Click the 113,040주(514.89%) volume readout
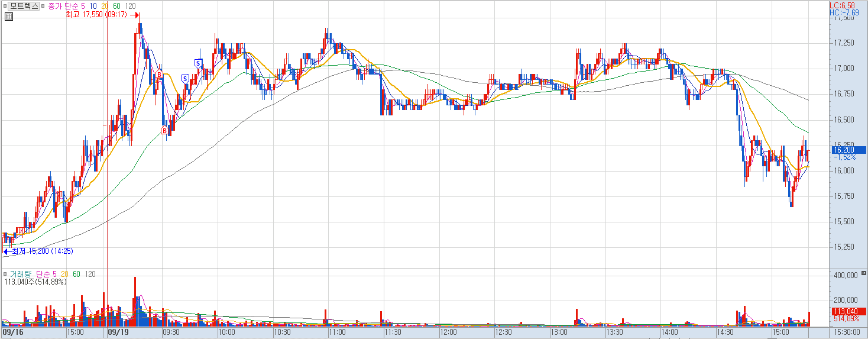The height and width of the screenshot is (339, 868). pos(35,282)
